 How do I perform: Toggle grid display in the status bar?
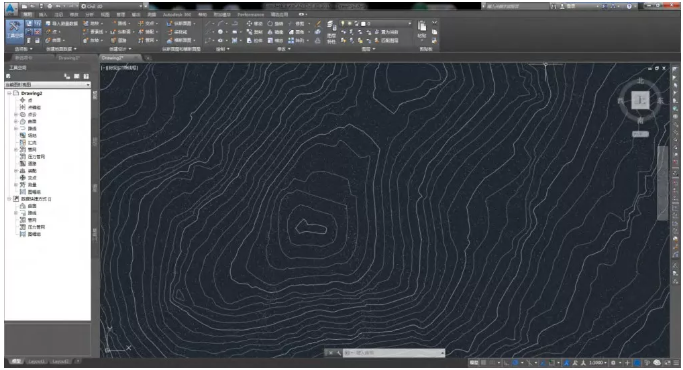click(484, 363)
